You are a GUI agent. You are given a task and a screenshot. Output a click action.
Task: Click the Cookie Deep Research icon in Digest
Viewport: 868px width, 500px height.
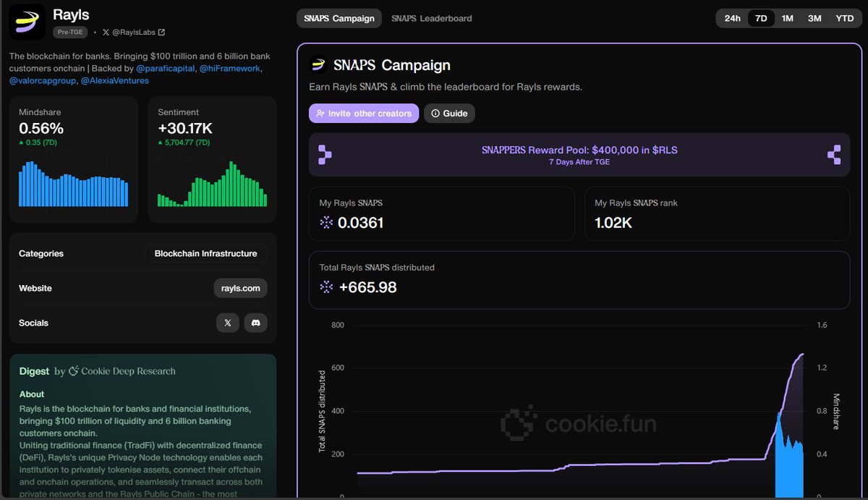[73, 371]
